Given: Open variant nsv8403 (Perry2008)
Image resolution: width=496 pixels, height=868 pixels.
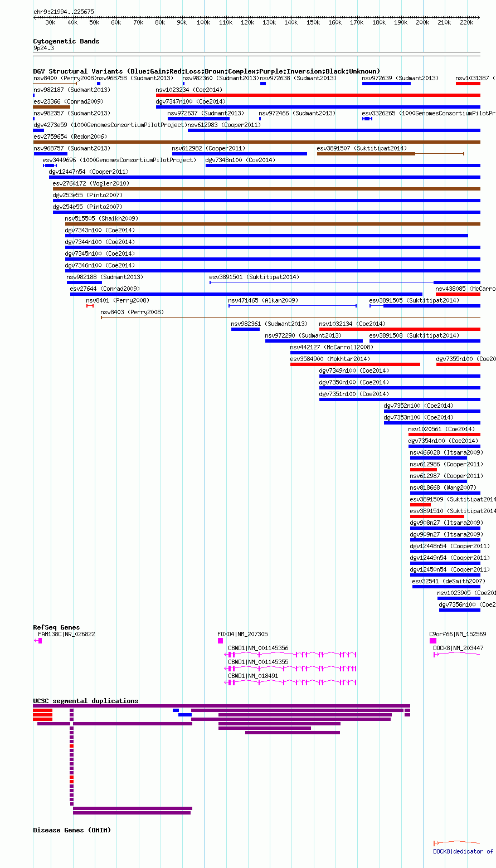Looking at the screenshot, I should [x=132, y=313].
